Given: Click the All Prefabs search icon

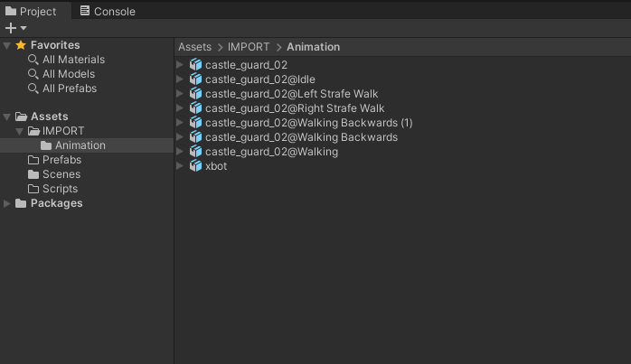Looking at the screenshot, I should (x=33, y=89).
